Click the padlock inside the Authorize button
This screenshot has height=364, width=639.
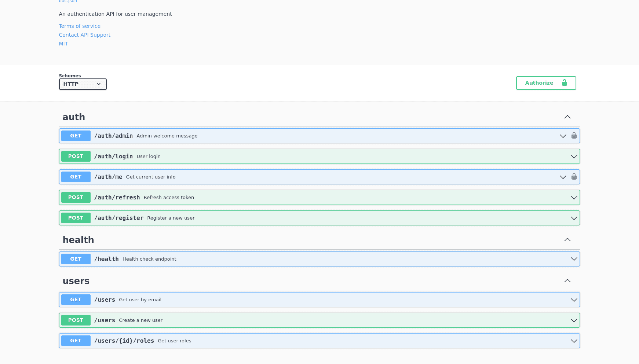click(x=564, y=83)
